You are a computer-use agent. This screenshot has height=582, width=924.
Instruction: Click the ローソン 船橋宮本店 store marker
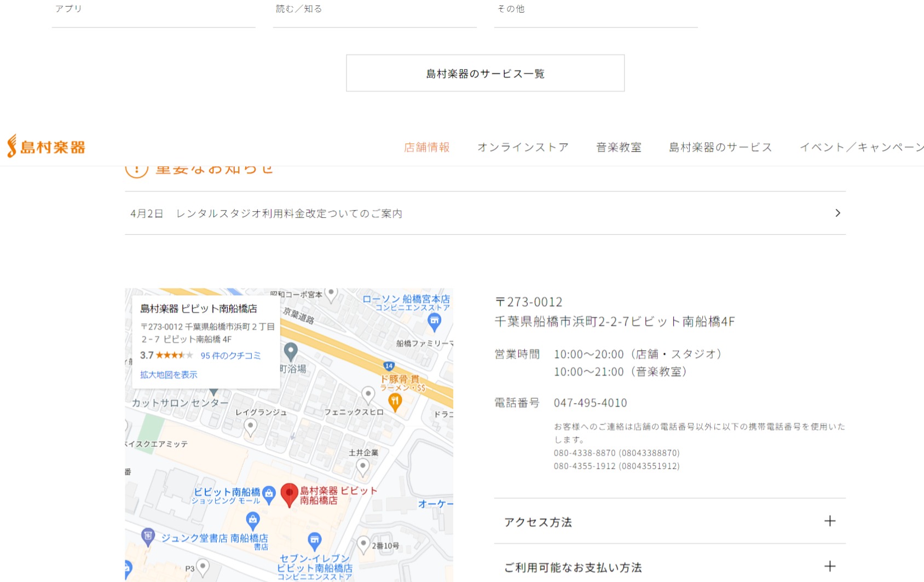point(434,322)
